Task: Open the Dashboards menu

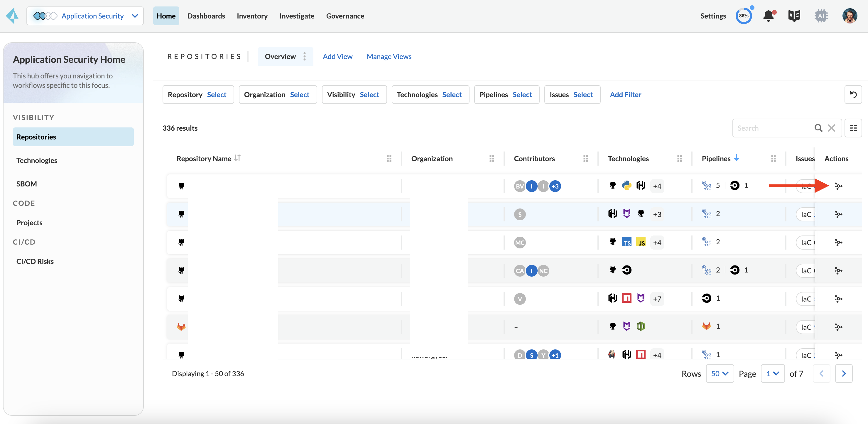Action: [206, 16]
